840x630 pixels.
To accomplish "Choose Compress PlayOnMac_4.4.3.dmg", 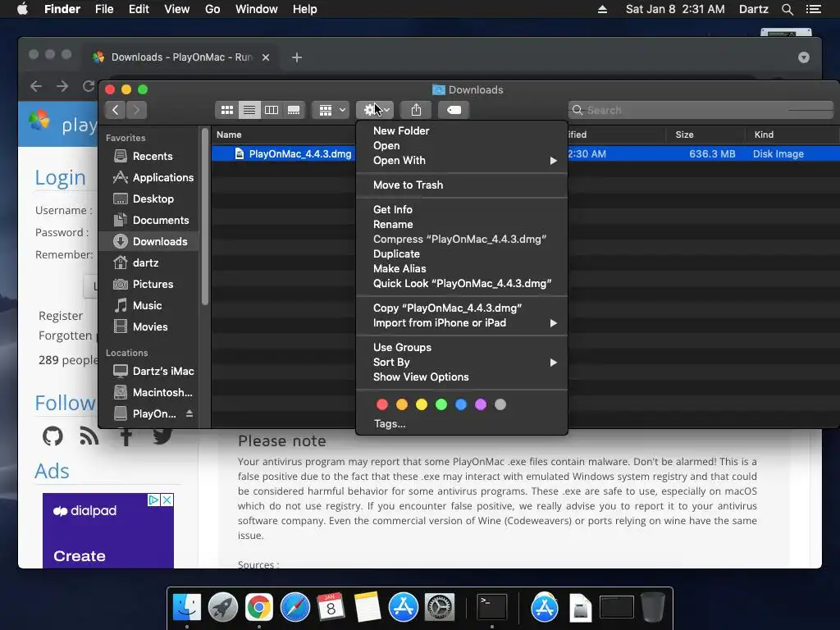I will point(461,239).
